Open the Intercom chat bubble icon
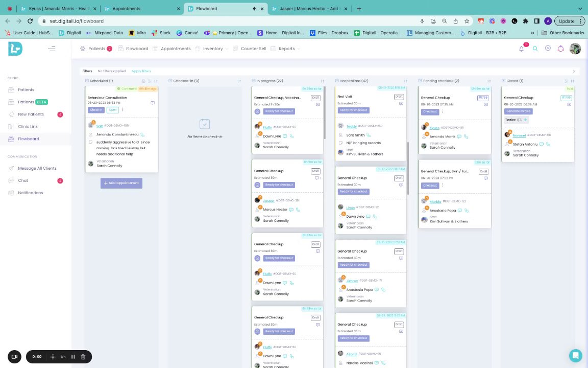588x368 pixels. tap(575, 355)
